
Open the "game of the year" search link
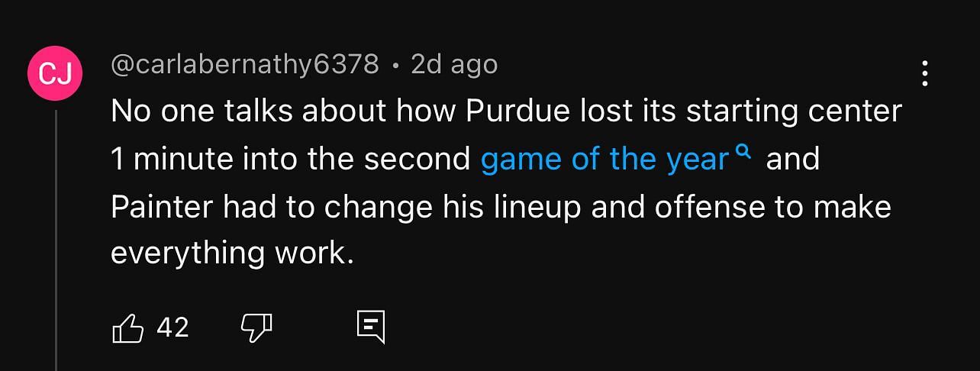pyautogui.click(x=604, y=160)
